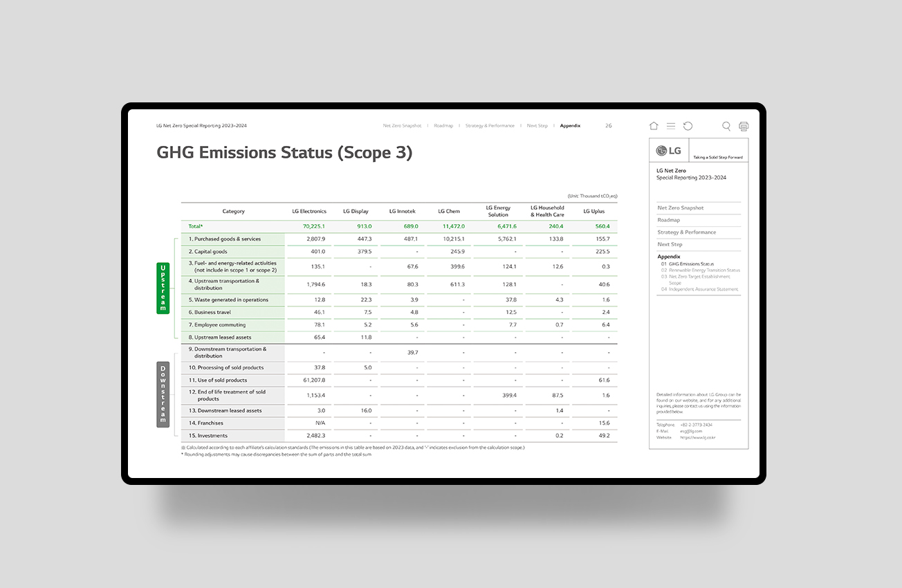Click the 61,207.8 value in Use of sold products
Viewport: 902px width, 588px height.
coord(314,380)
